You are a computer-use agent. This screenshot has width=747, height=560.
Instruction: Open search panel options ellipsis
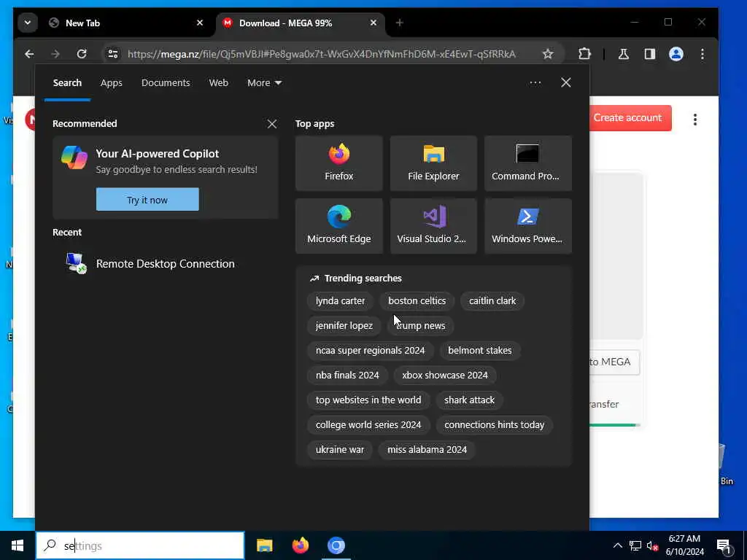pos(535,83)
